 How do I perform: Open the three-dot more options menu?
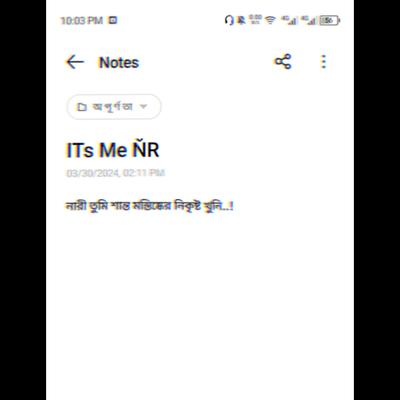(x=323, y=62)
